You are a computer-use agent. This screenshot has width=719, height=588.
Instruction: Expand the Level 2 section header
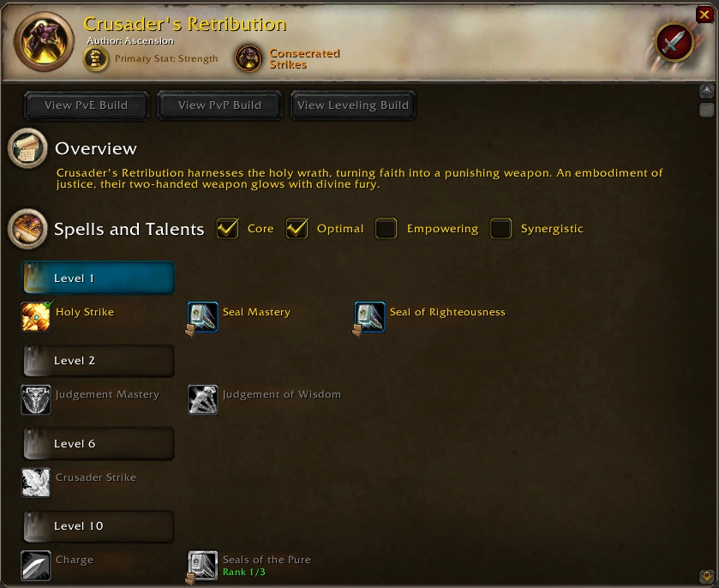pos(99,361)
